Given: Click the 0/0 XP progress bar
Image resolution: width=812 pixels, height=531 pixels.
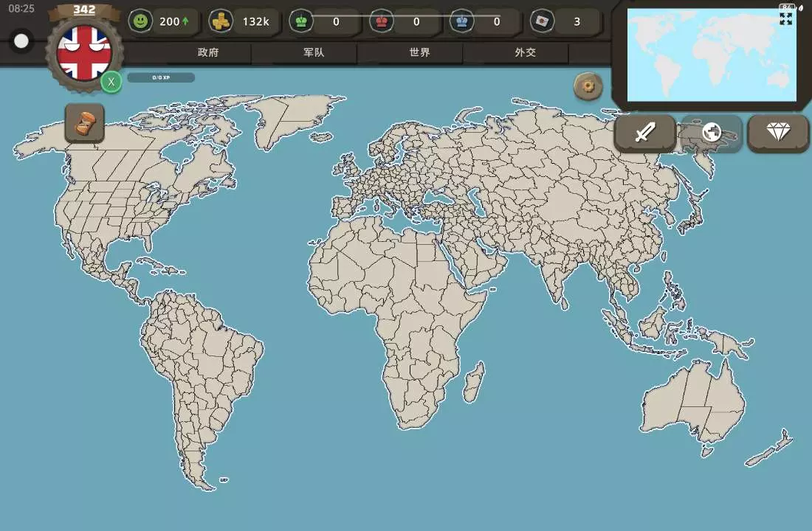Looking at the screenshot, I should tap(161, 77).
